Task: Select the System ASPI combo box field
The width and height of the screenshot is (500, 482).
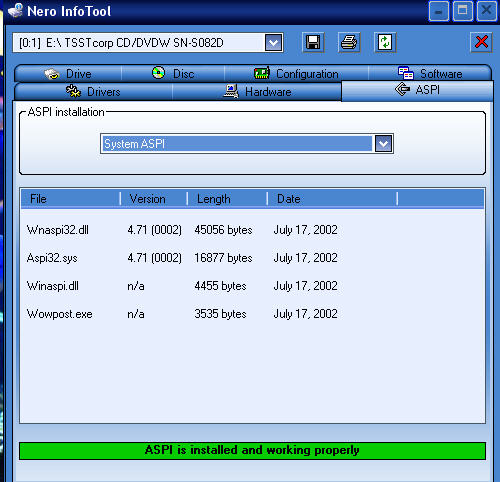Action: (247, 144)
